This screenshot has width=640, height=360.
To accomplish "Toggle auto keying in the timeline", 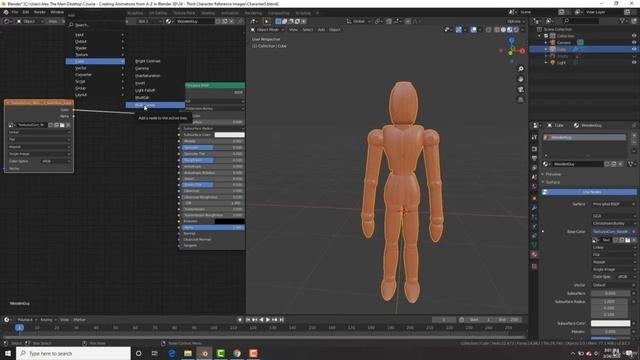I will point(240,320).
